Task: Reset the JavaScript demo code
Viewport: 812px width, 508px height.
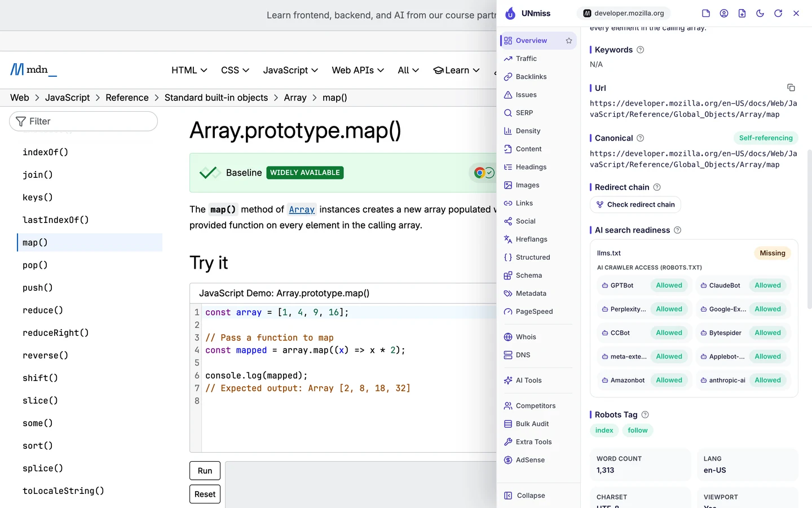Action: point(205,494)
